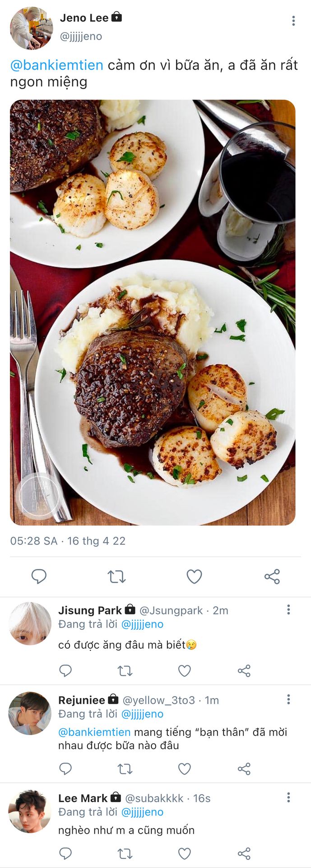Like Jeno Lee's steak dinner tweet
This screenshot has width=311, height=868.
tap(194, 576)
